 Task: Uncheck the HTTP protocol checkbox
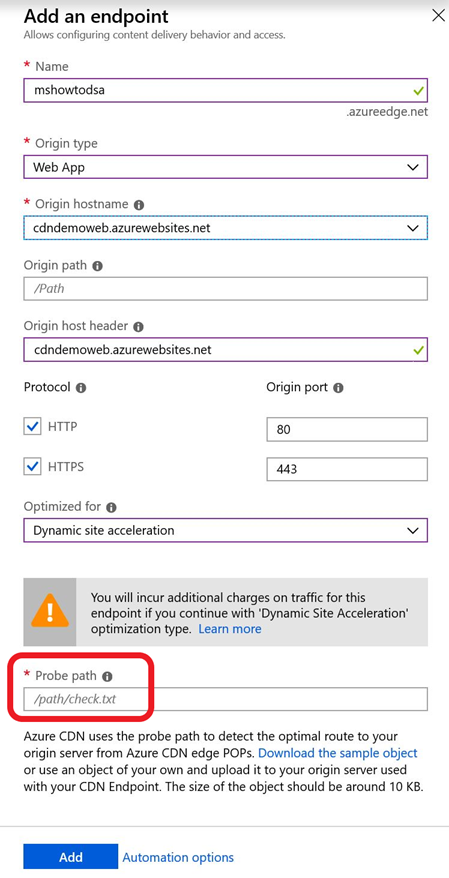click(32, 427)
